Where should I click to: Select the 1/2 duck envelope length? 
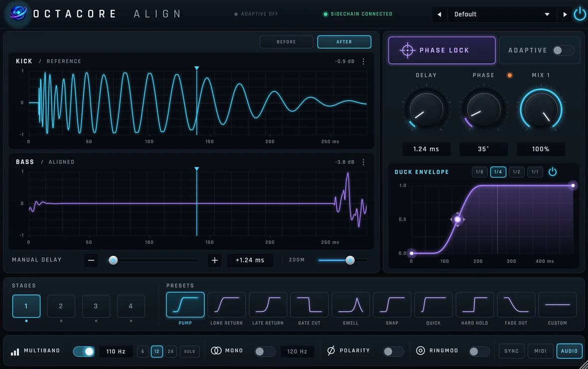[516, 172]
